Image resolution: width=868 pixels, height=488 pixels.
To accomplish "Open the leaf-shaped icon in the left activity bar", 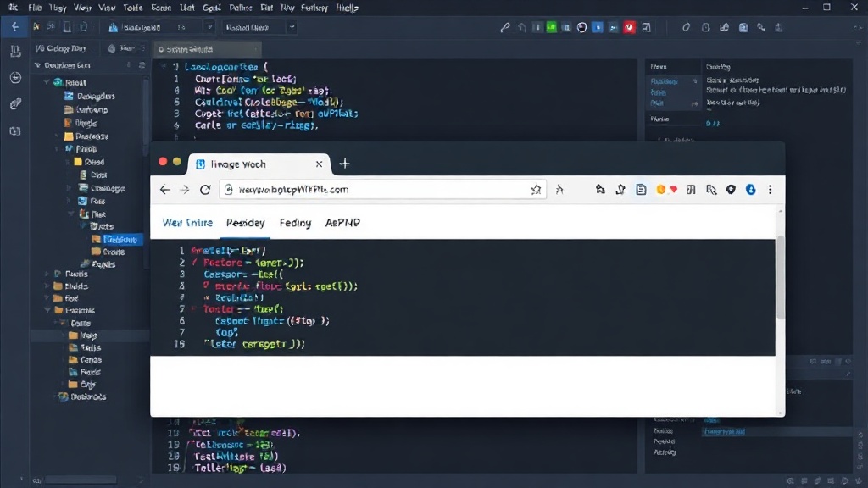I will pyautogui.click(x=15, y=103).
